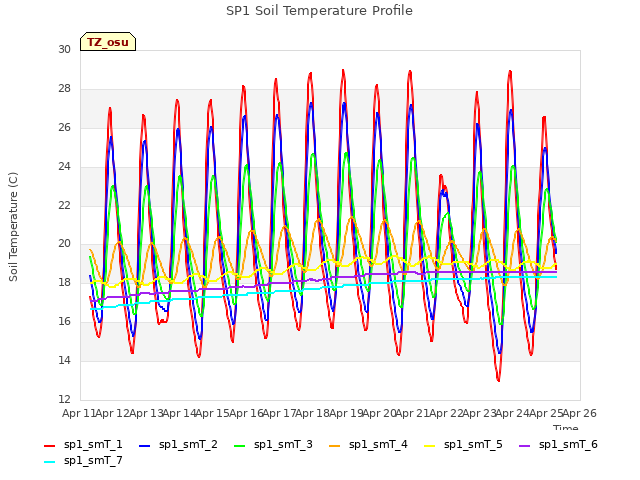Toggle the sp1_smT_2 legend entry
Image resolution: width=640 pixels, height=480 pixels.
(x=178, y=444)
